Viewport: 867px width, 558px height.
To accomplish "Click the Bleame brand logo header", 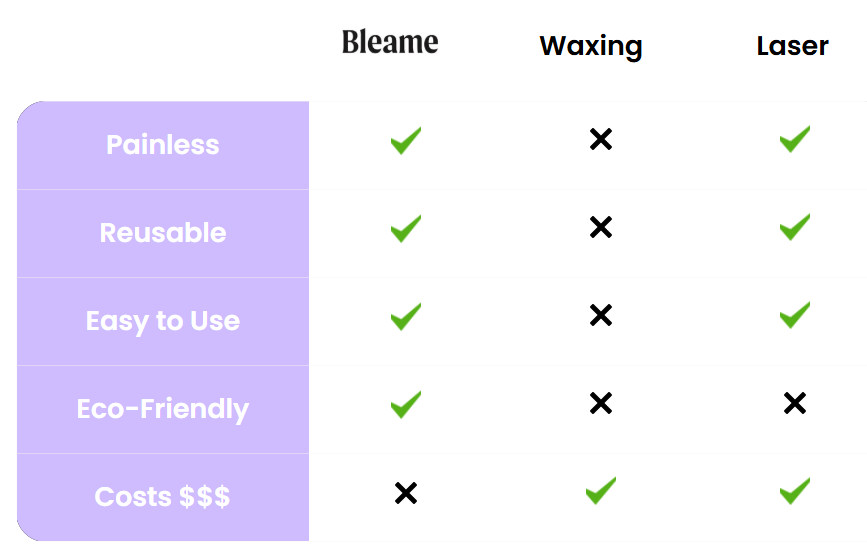I will coord(390,42).
